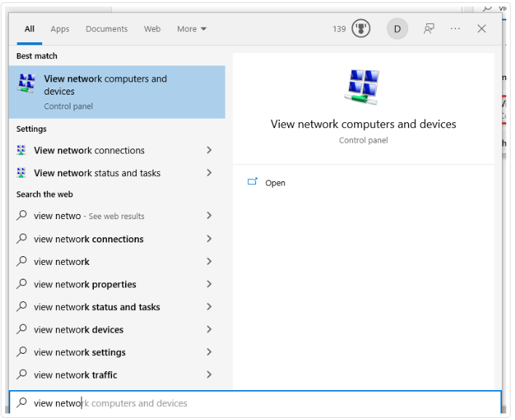Image resolution: width=515 pixels, height=420 pixels.
Task: Close the search panel with X
Action: pos(481,29)
